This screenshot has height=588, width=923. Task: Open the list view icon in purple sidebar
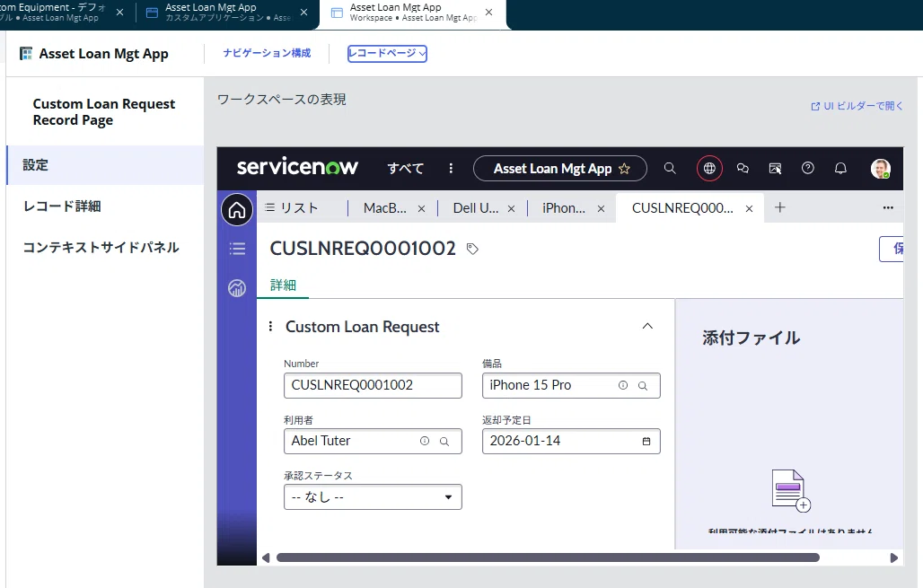point(237,249)
